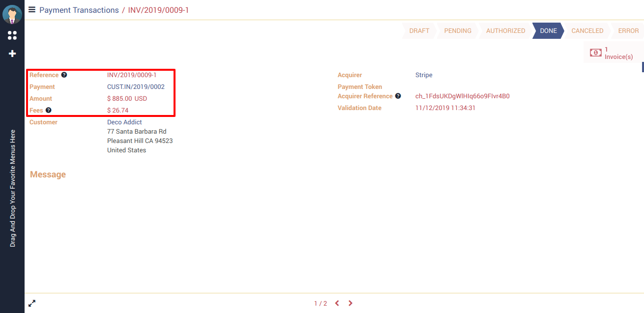The height and width of the screenshot is (313, 644).
Task: Click the help icon beside Reference
Action: point(64,75)
